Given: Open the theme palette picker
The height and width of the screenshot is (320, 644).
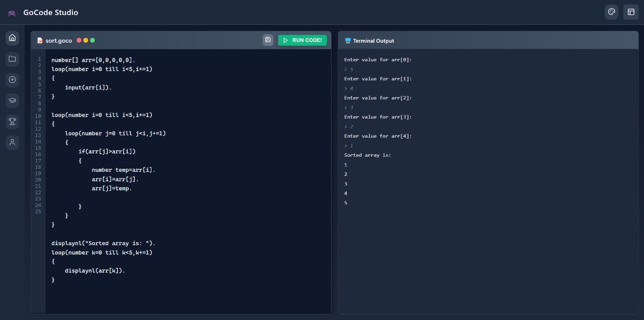Looking at the screenshot, I should (x=611, y=12).
